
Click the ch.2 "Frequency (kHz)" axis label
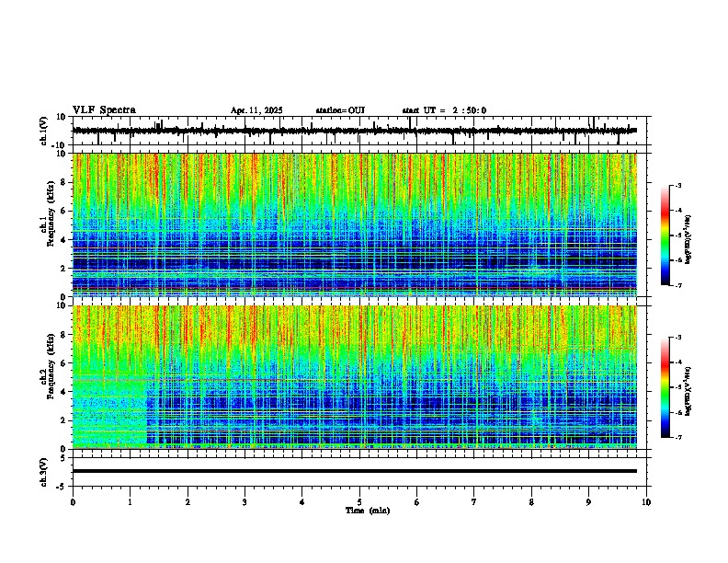[x=51, y=365]
